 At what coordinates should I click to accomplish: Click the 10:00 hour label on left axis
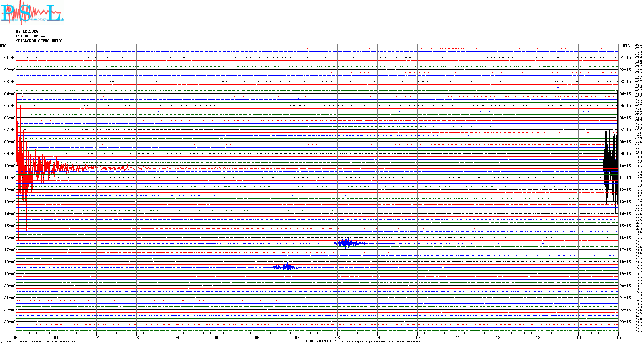[10, 166]
